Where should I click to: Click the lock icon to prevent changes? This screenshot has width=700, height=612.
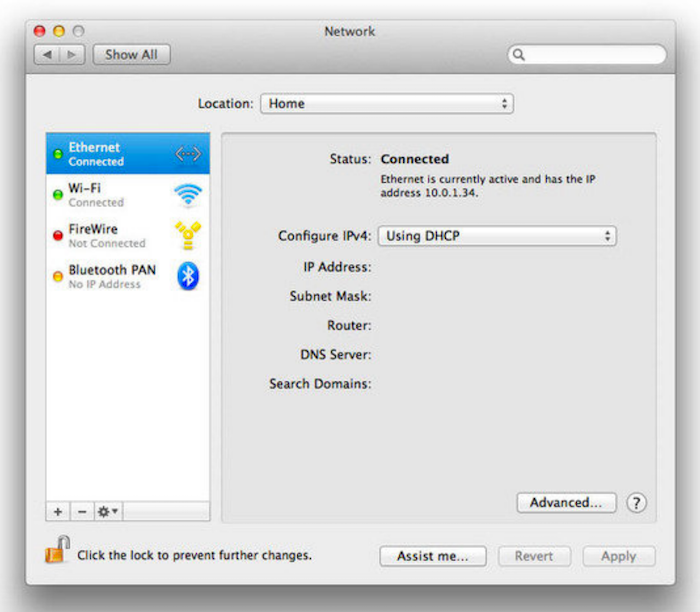coord(56,551)
